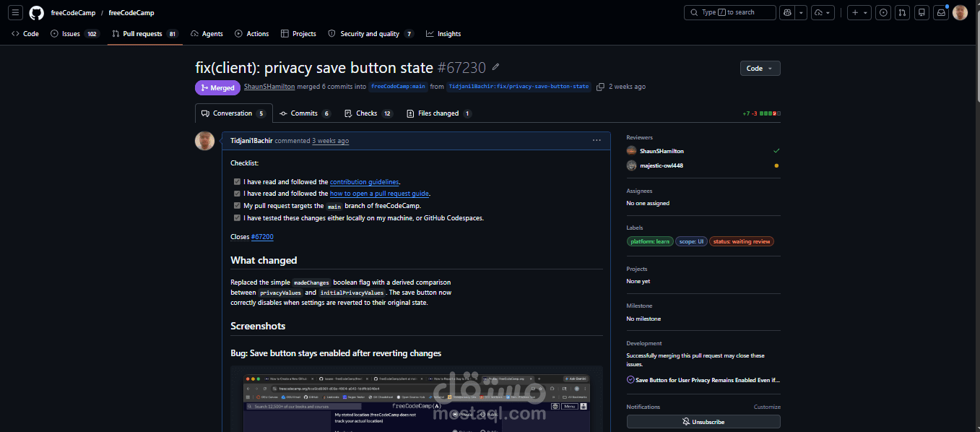Switch to the Commits tab
This screenshot has height=432, width=980.
pyautogui.click(x=305, y=113)
